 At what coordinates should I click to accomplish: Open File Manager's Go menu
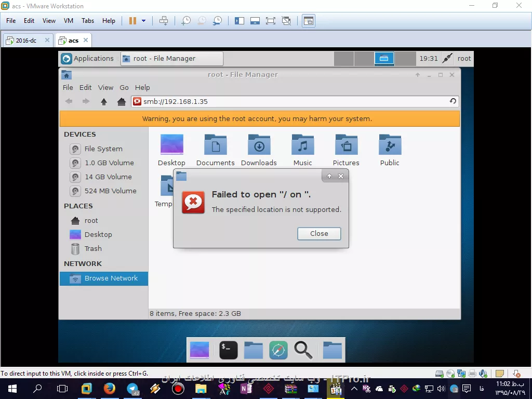[x=124, y=87]
